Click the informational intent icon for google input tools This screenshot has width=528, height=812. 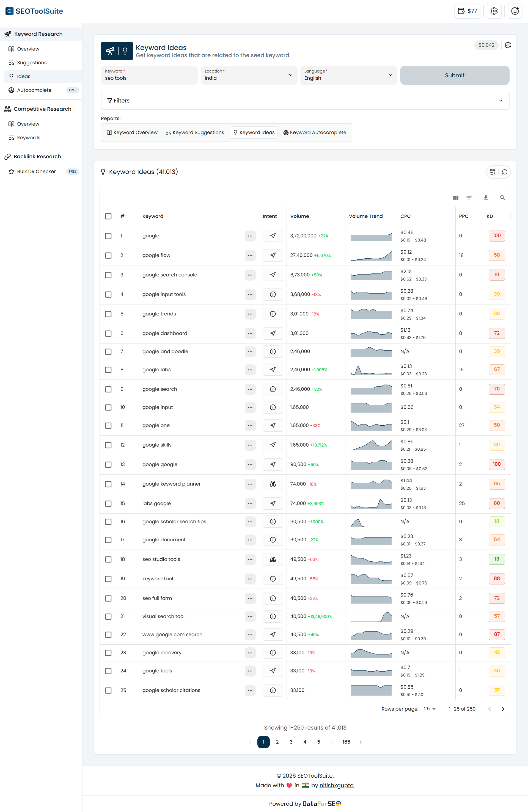273,294
